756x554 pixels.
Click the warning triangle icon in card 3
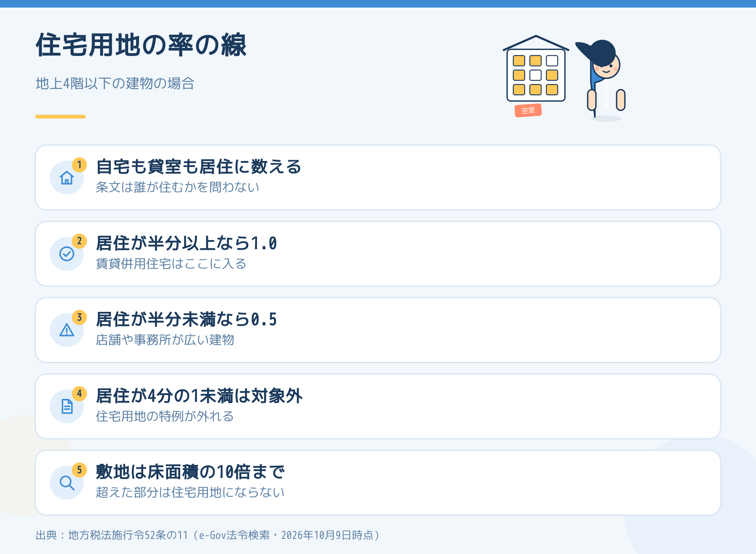click(x=67, y=330)
